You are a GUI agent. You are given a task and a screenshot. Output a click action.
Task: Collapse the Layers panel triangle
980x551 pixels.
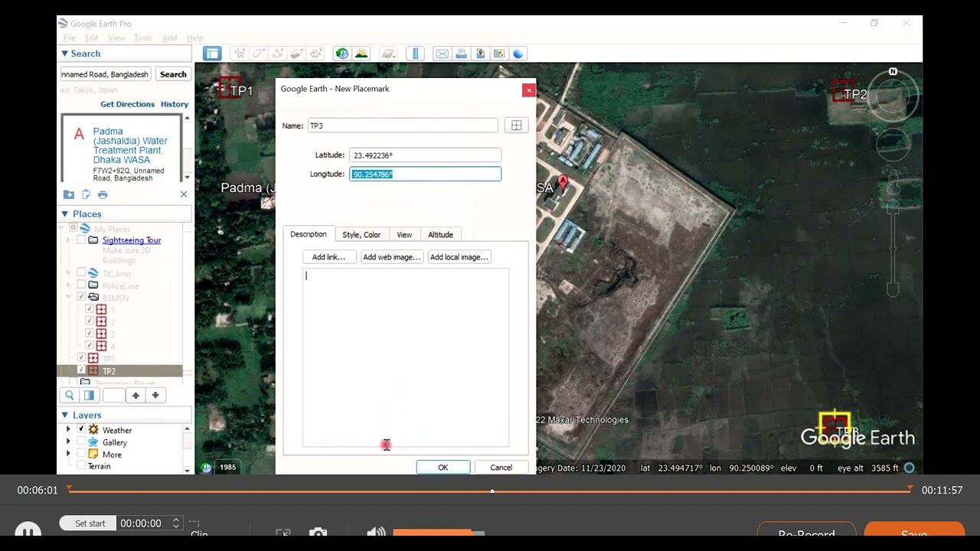(x=65, y=415)
